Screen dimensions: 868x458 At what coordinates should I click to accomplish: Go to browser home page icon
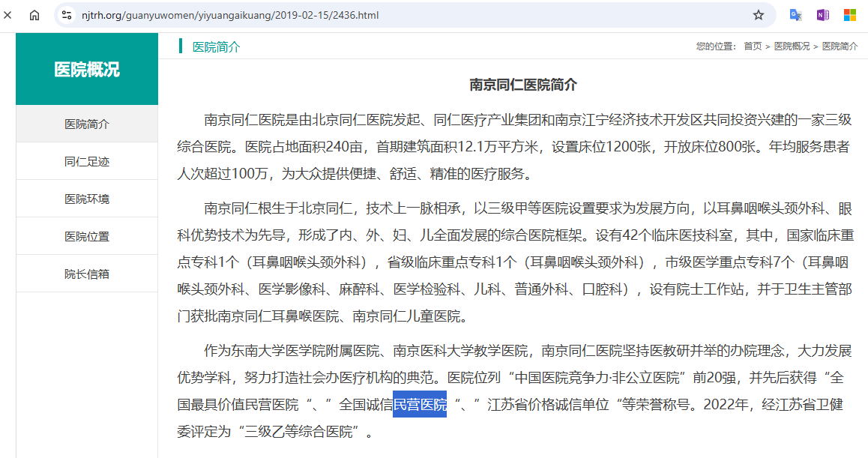[34, 15]
